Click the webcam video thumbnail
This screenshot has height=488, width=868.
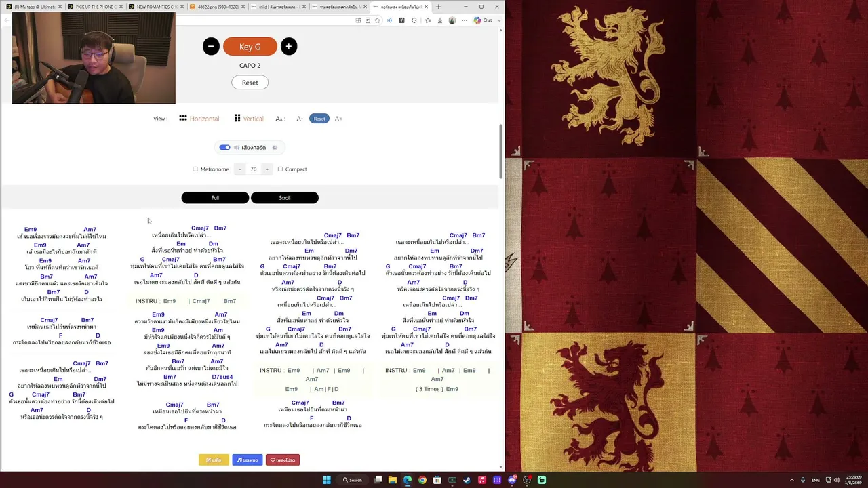coord(94,58)
